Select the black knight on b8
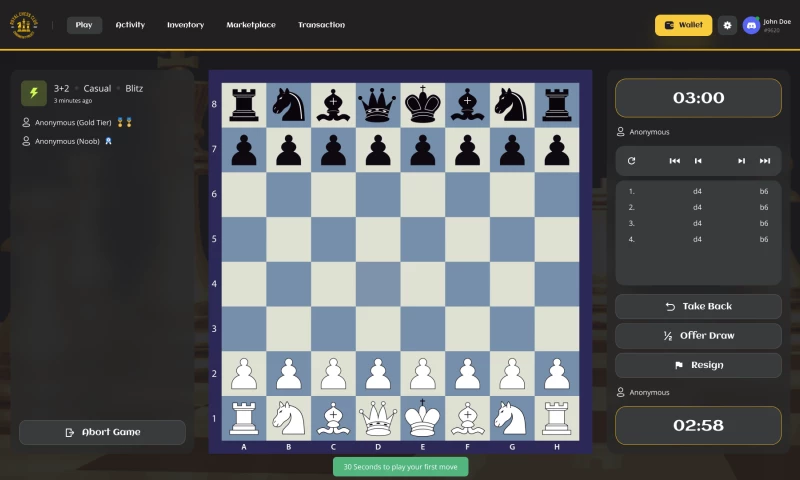 click(x=289, y=105)
